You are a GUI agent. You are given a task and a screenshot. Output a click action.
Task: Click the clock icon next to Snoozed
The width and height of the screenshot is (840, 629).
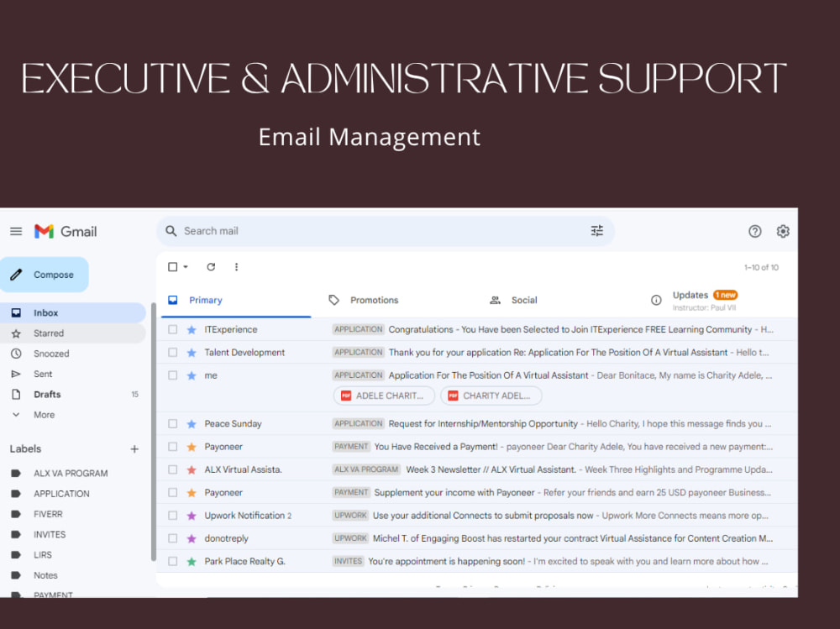(x=16, y=354)
